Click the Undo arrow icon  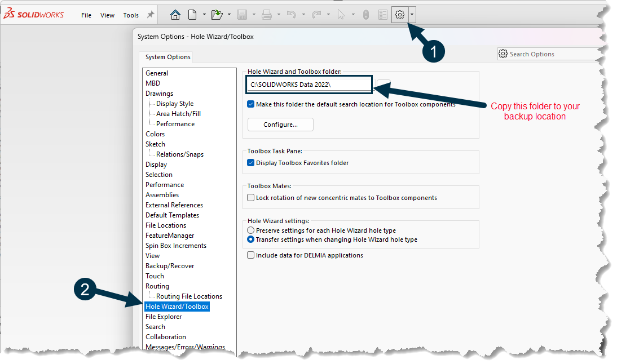click(x=291, y=15)
